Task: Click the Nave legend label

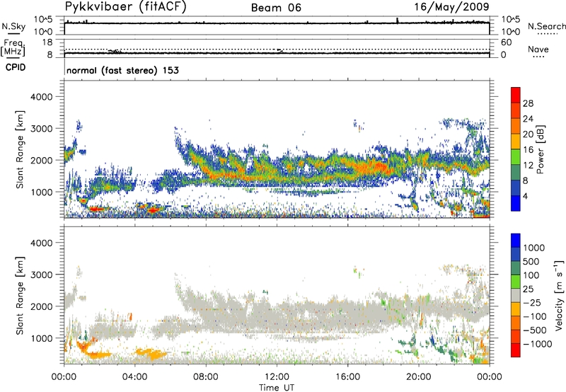Action: coord(538,49)
